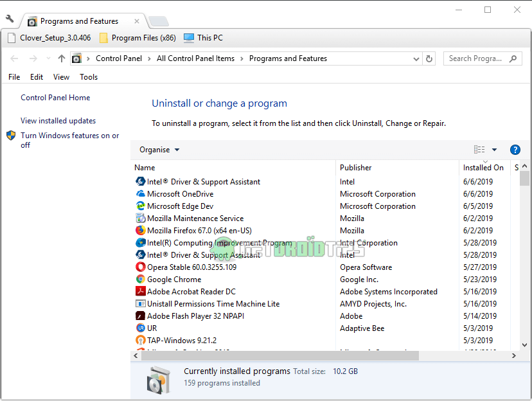Select the UR browser icon
Screen dimensions: 532x401
141,328
